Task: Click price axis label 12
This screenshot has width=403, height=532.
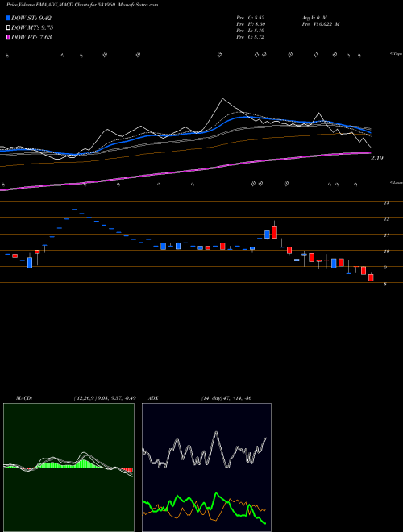Action: [386, 219]
